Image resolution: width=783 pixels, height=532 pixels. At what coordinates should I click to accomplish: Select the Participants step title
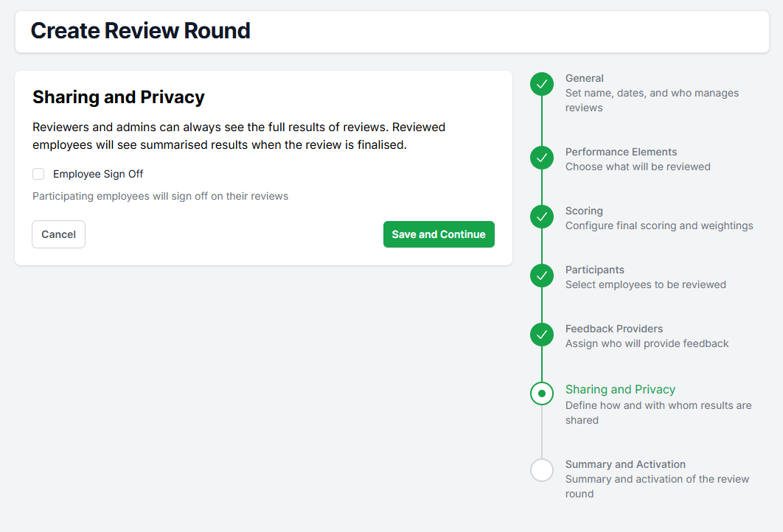(594, 270)
